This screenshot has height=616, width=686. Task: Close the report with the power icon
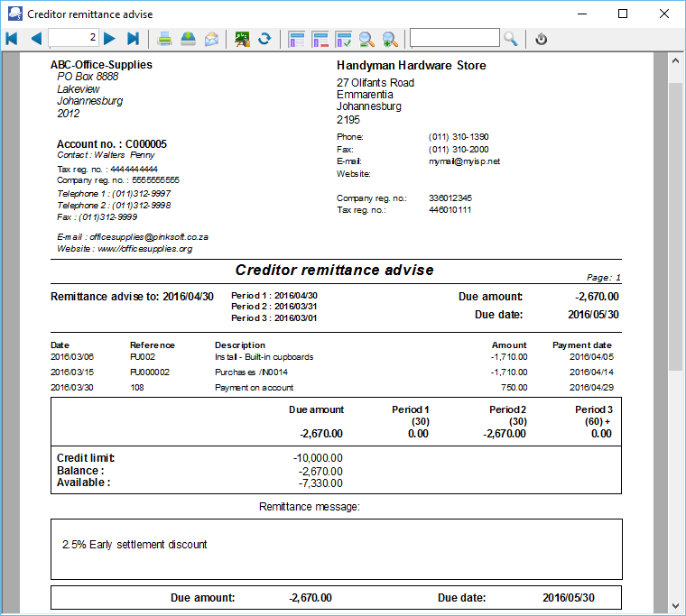pyautogui.click(x=542, y=39)
